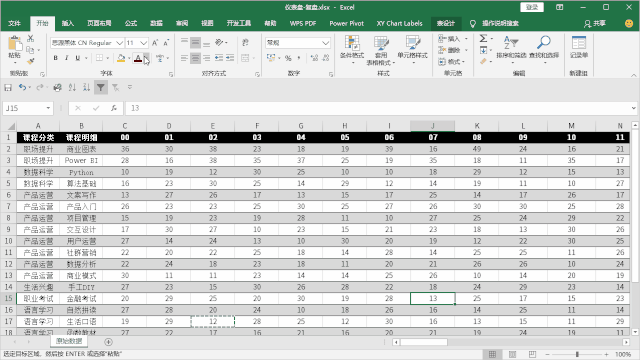The width and height of the screenshot is (640, 360).
Task: Click Save icon in quick access toolbar
Action: (x=8, y=87)
